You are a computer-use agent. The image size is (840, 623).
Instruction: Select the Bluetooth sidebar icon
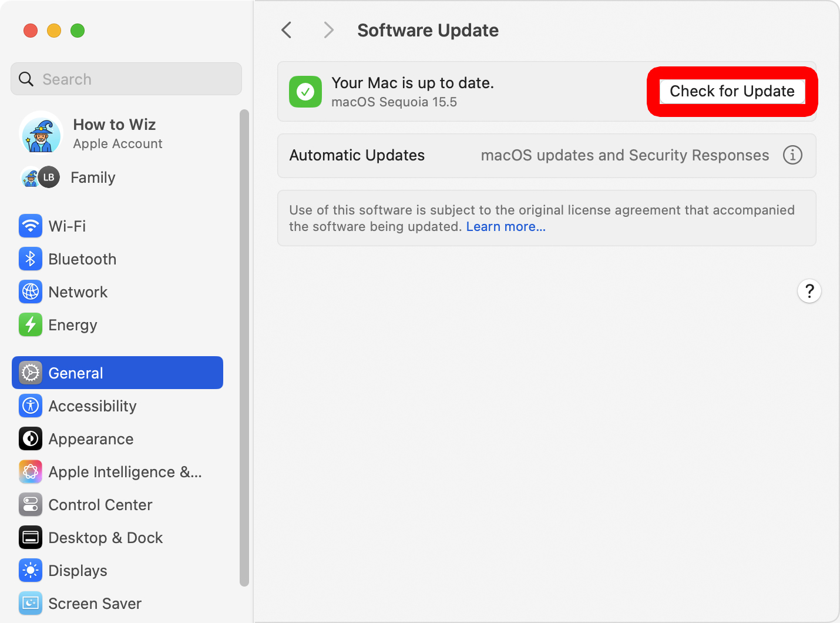82,259
